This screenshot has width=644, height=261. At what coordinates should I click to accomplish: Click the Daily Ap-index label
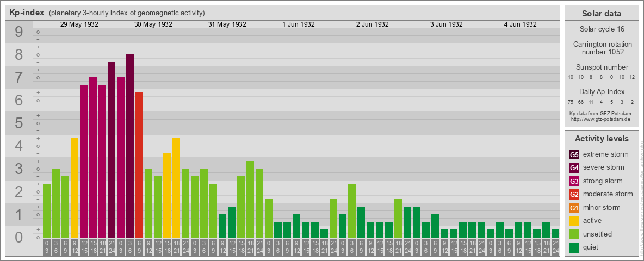(x=602, y=91)
